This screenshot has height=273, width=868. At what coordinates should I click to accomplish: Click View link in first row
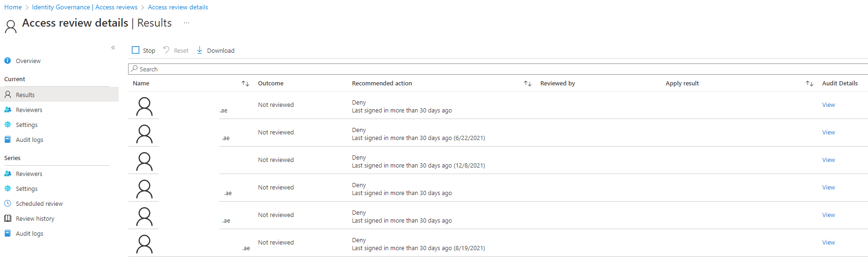(828, 105)
